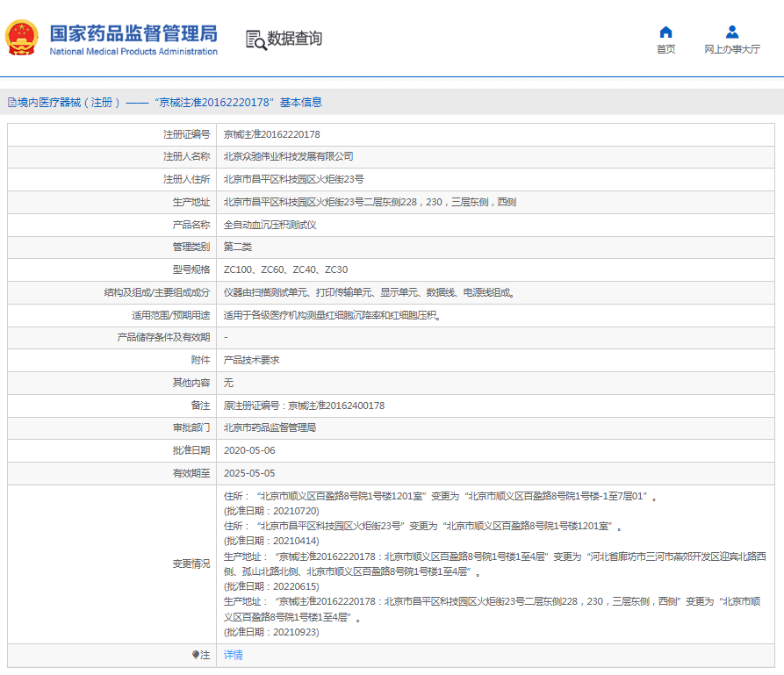Viewport: 784px width, 675px height.
Task: Click the document icon before 境内医疗器械
Action: point(12,103)
